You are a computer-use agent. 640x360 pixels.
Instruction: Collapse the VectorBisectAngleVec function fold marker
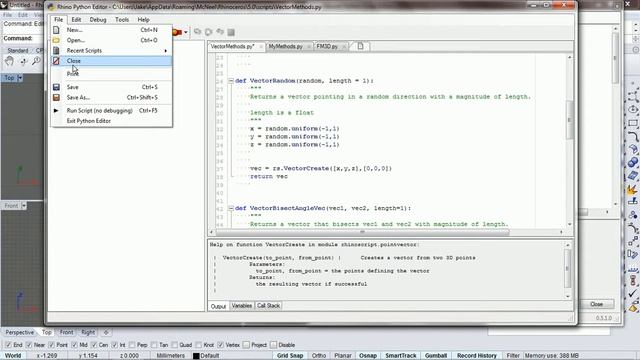point(231,208)
